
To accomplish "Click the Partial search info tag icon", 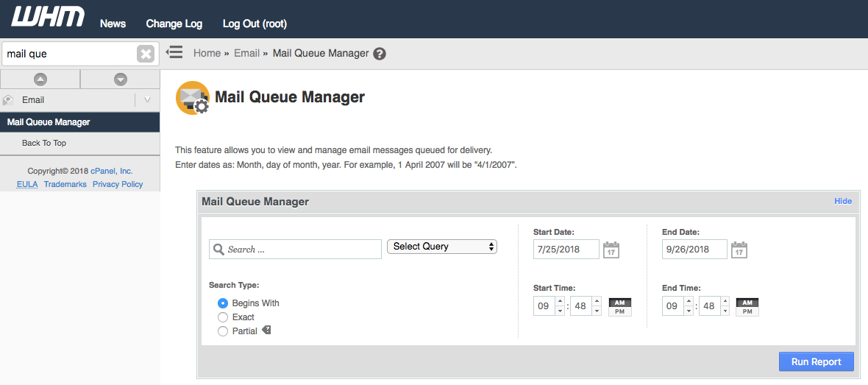I will (x=266, y=331).
